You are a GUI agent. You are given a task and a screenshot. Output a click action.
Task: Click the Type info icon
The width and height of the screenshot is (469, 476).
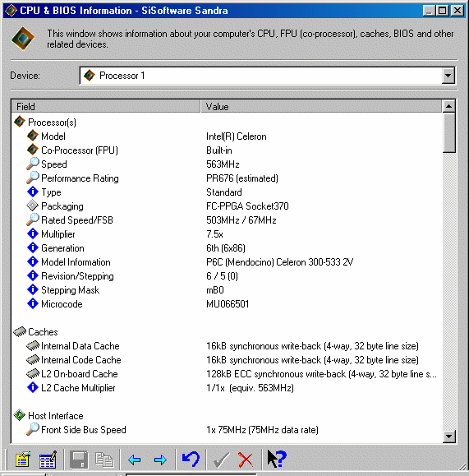tap(33, 192)
